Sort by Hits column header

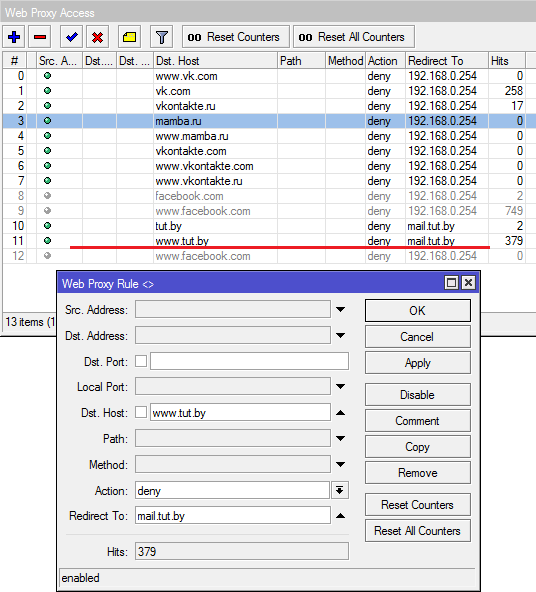pyautogui.click(x=507, y=61)
